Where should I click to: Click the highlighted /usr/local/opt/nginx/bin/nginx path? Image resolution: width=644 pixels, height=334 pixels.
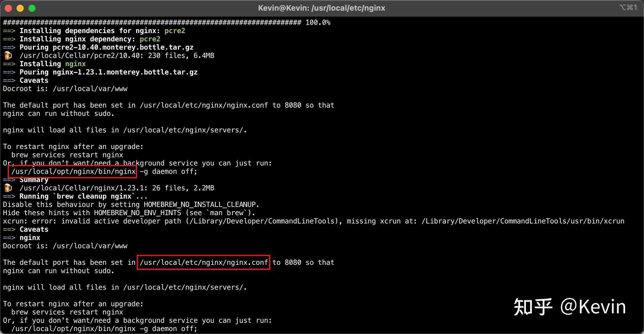(x=73, y=171)
